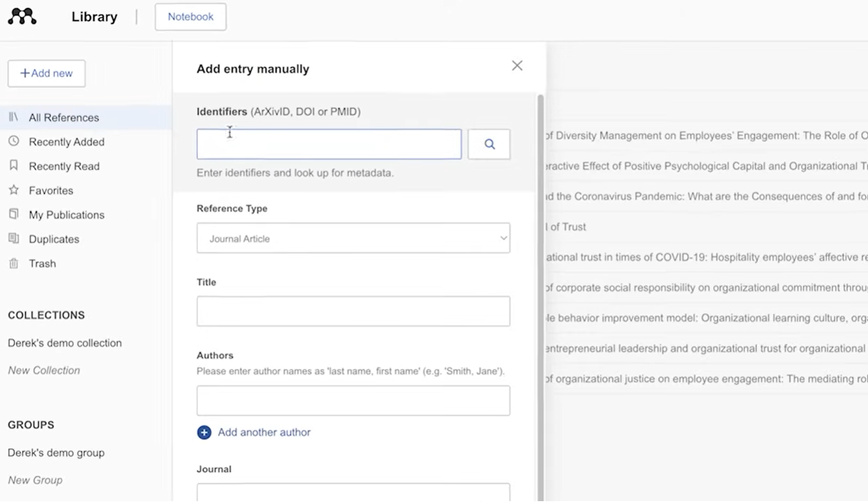The height and width of the screenshot is (503, 868).
Task: Click the Recently Added clock icon
Action: pos(14,141)
